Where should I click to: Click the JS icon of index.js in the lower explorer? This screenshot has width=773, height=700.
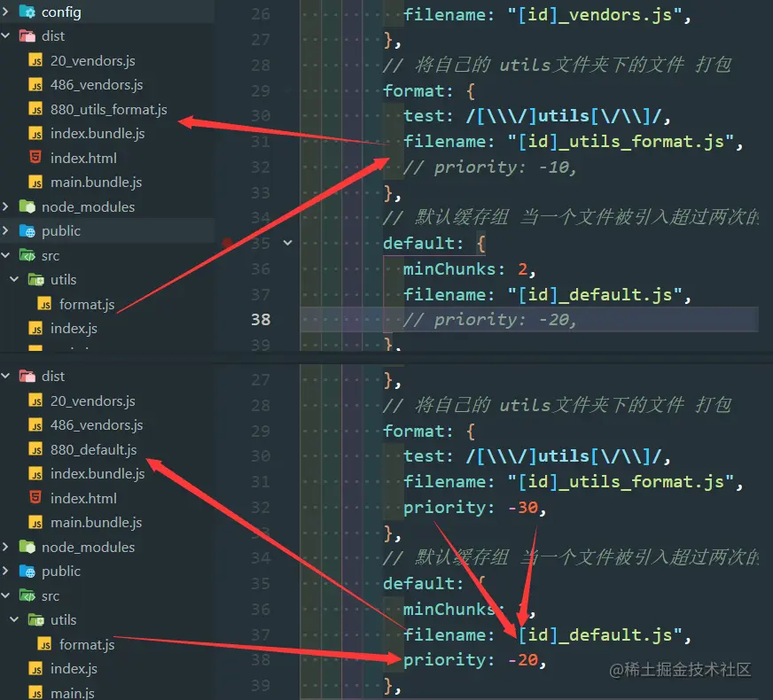coord(35,669)
